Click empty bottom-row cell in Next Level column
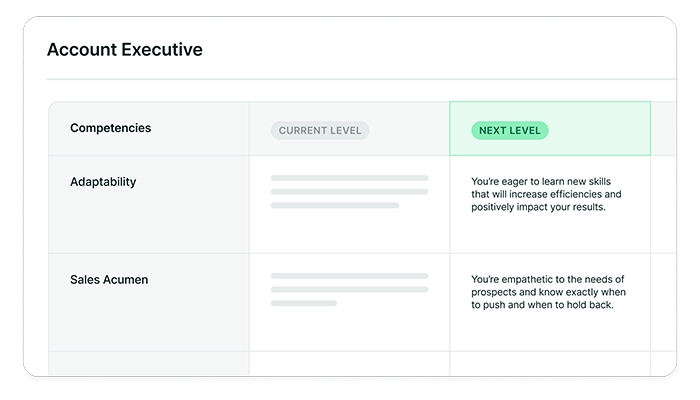 549,363
